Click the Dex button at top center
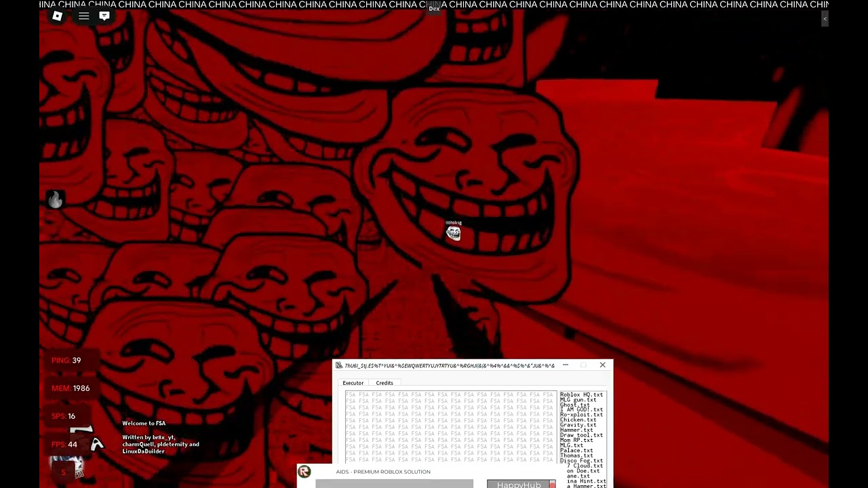Viewport: 868px width, 488px height. tap(434, 9)
